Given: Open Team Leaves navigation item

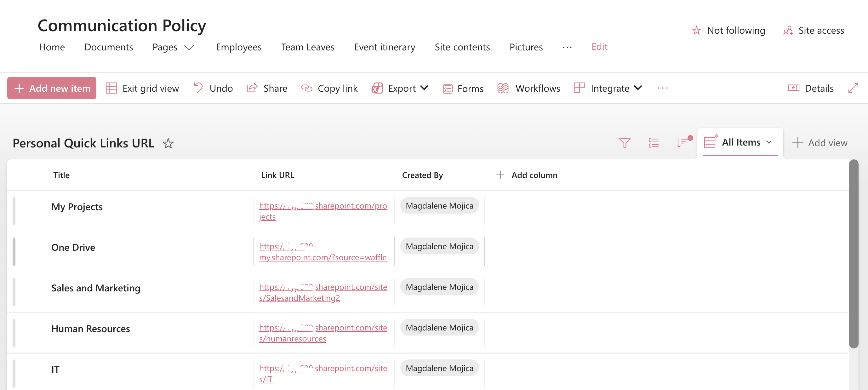Looking at the screenshot, I should point(308,47).
